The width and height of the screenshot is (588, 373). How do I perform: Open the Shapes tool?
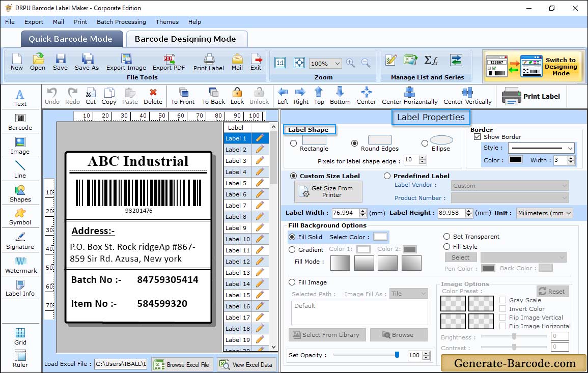pos(20,193)
